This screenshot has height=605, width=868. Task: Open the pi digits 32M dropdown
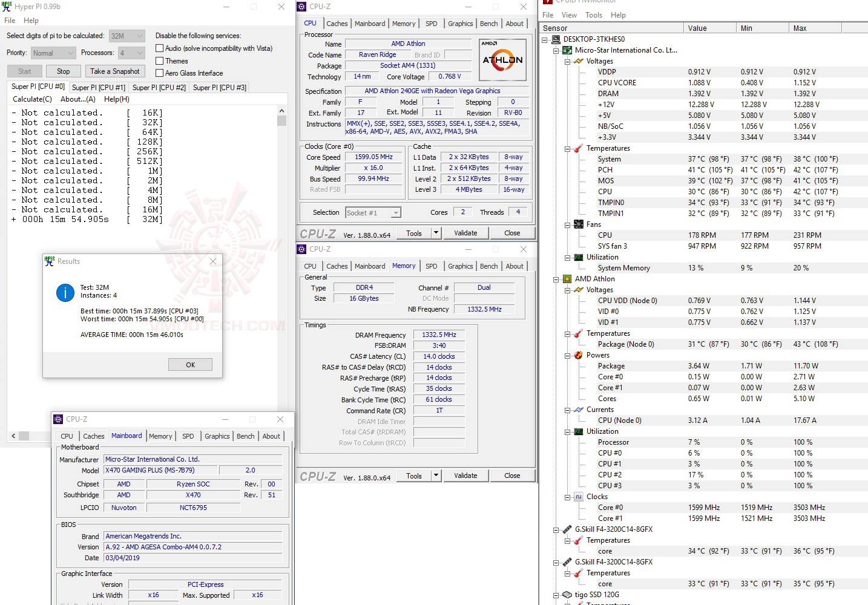(127, 36)
